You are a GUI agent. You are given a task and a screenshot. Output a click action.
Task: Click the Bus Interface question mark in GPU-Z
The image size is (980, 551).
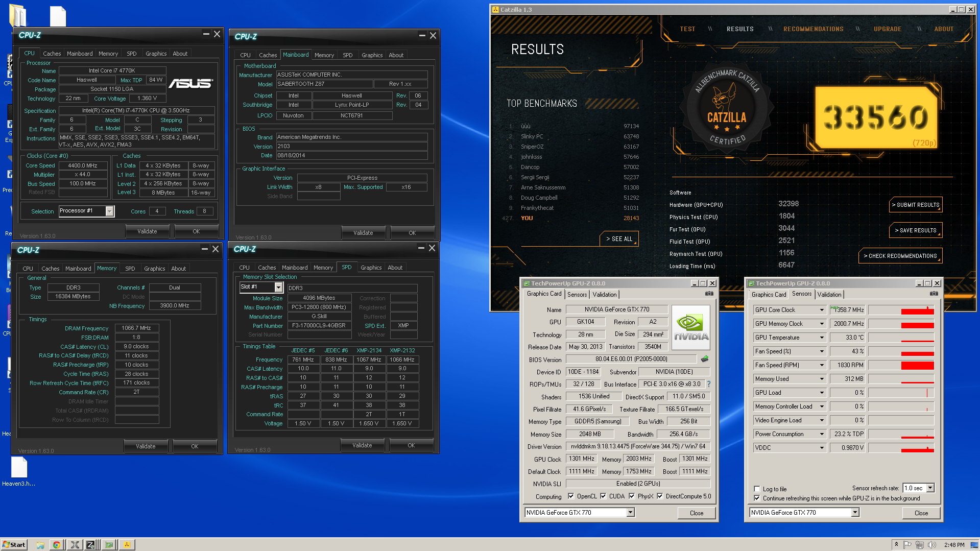click(708, 384)
